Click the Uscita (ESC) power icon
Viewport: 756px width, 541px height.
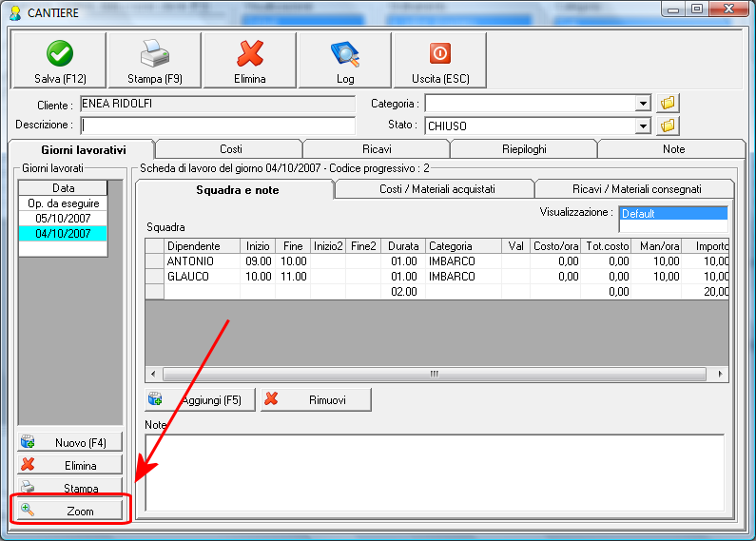[x=440, y=53]
